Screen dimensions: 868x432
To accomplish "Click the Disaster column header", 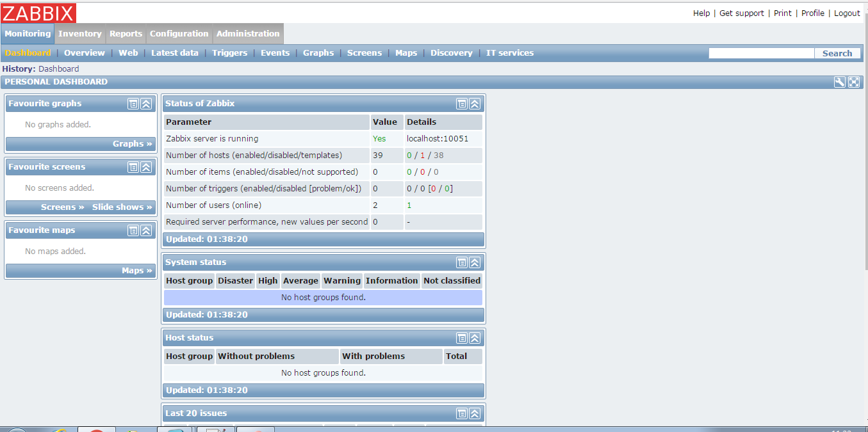I will pos(235,280).
